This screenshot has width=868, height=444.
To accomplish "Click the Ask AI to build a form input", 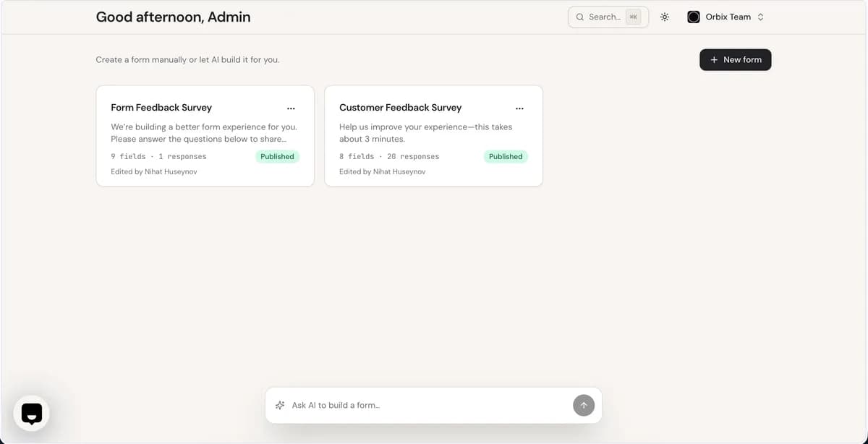I will point(427,406).
